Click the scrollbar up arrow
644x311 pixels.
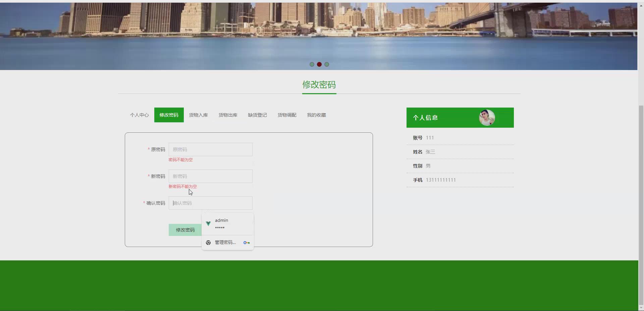[640, 5]
